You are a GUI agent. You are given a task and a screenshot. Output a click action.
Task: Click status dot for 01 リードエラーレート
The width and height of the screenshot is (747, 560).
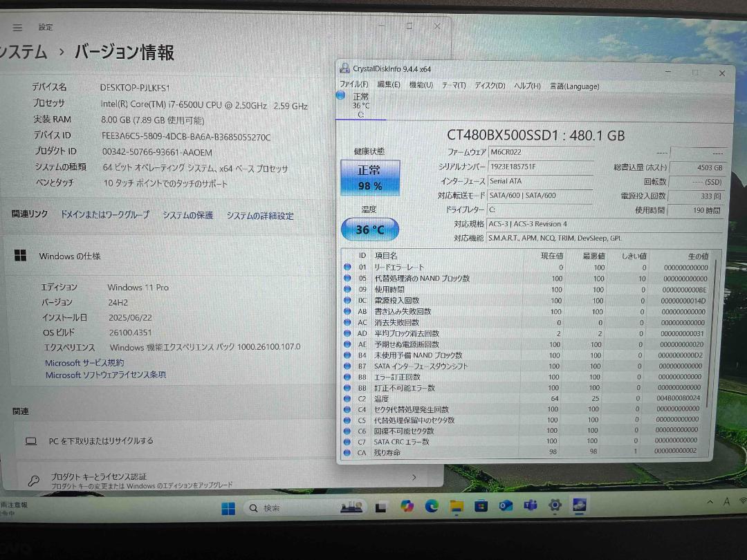[x=347, y=267]
